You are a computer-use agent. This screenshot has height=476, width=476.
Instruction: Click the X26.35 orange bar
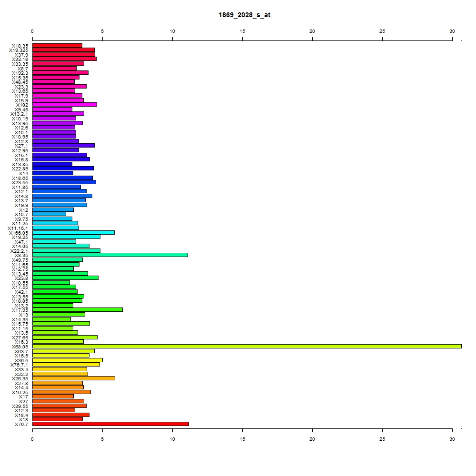74,378
